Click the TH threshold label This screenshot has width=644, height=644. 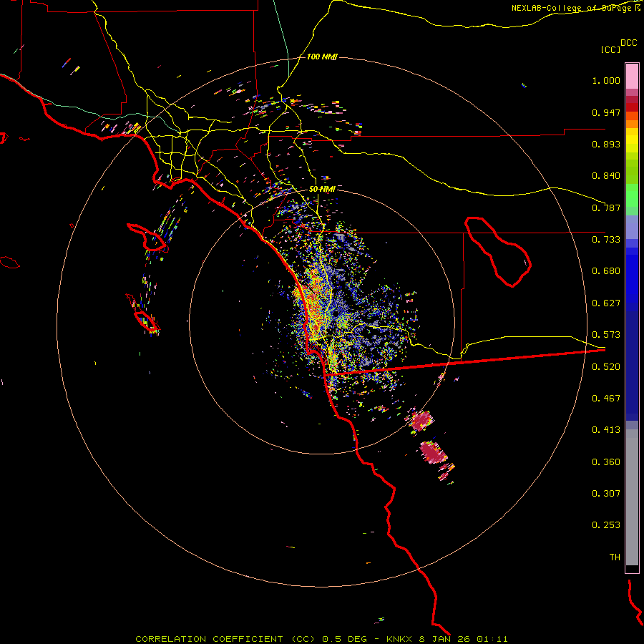click(615, 557)
